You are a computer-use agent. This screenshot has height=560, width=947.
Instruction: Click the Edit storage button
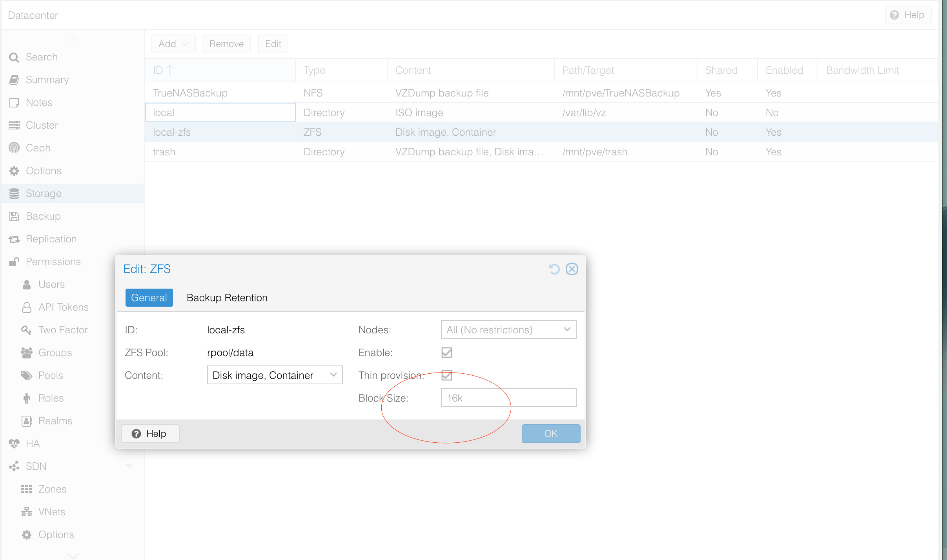pyautogui.click(x=273, y=44)
